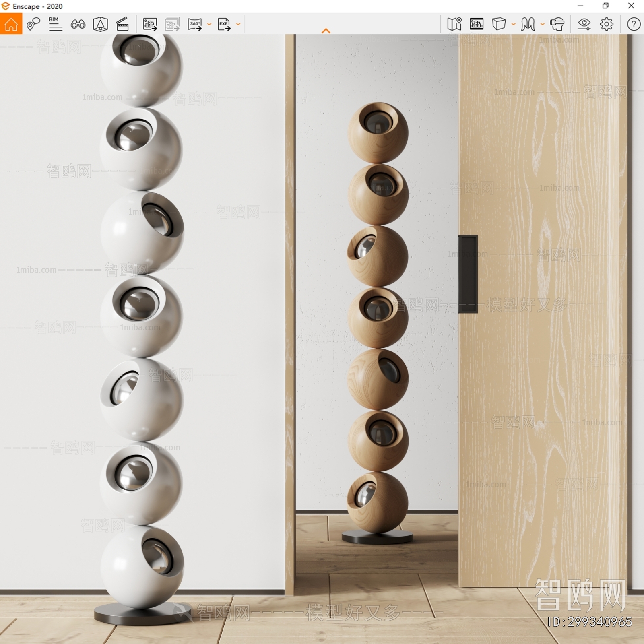The image size is (644, 644).
Task: Export a 360 panorama
Action: tap(195, 24)
